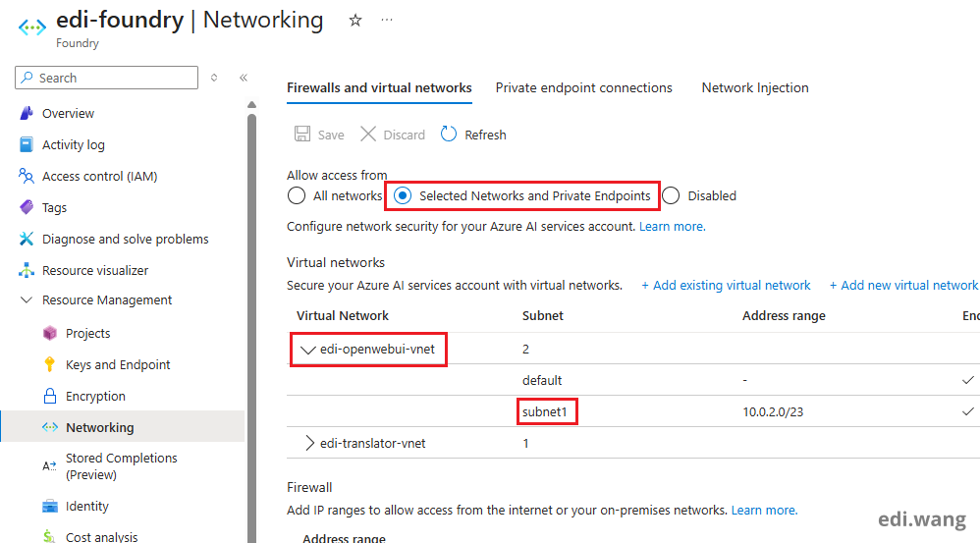980x543 pixels.
Task: Click the Resource visualizer icon
Action: [x=27, y=270]
